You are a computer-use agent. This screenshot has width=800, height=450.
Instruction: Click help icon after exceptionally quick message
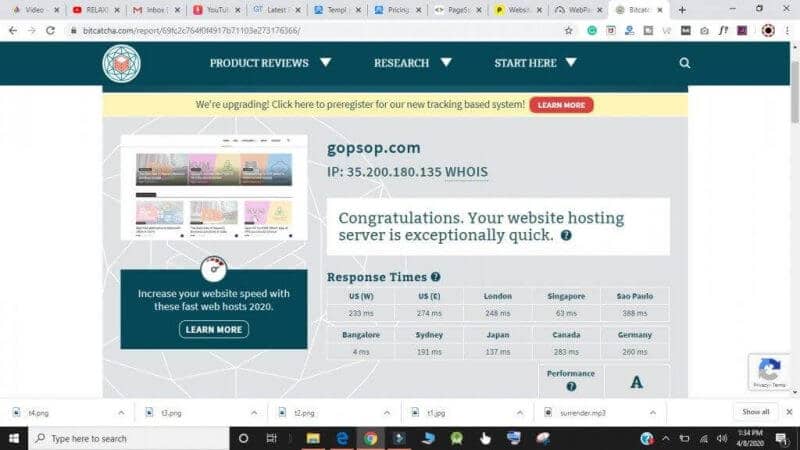[x=566, y=235]
